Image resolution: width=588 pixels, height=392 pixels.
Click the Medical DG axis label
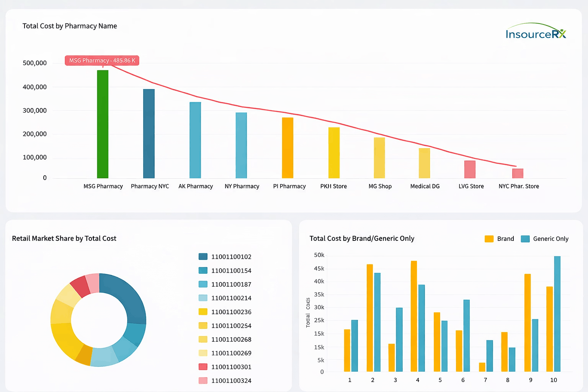click(x=425, y=186)
